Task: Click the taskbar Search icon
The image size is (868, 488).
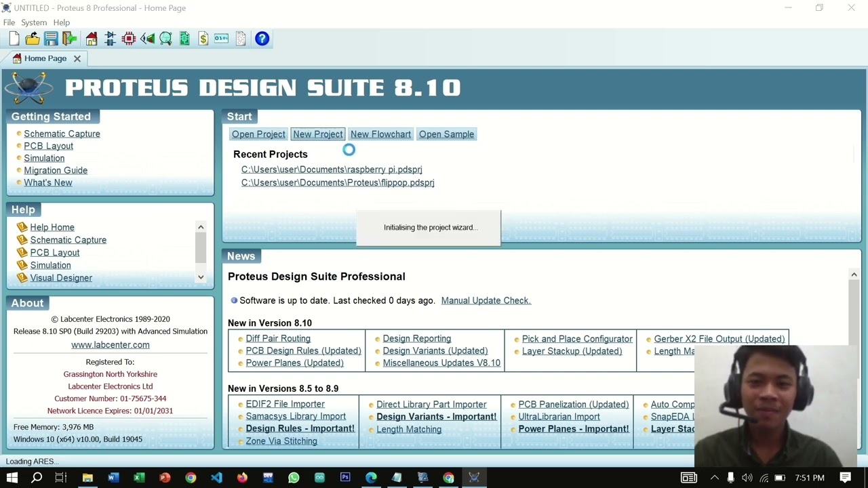Action: [37, 478]
